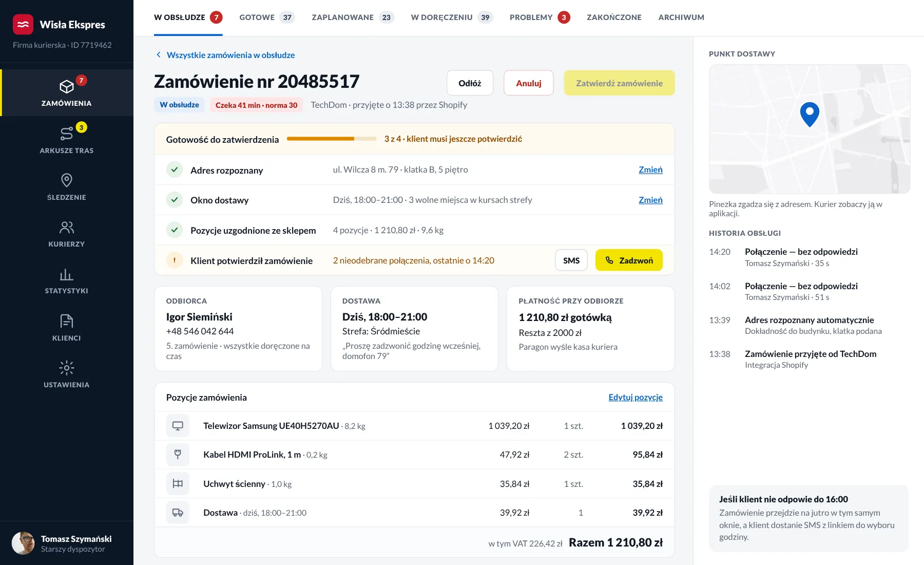Switch to W obsłudze tab

tap(188, 17)
